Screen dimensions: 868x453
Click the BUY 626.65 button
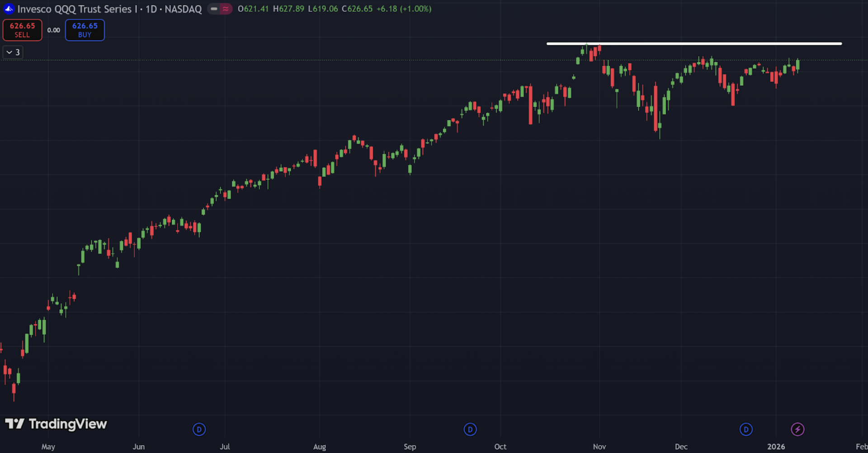[85, 30]
